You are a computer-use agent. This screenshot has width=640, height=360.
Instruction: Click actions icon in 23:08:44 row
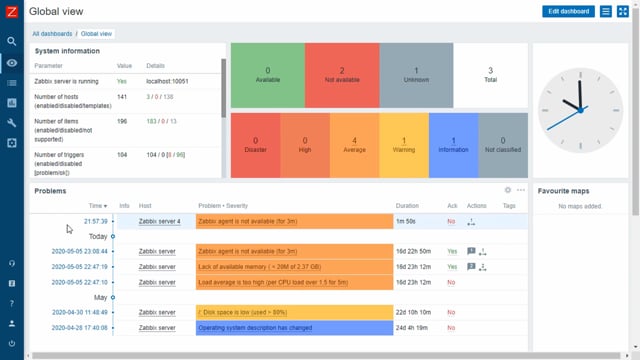(482, 252)
